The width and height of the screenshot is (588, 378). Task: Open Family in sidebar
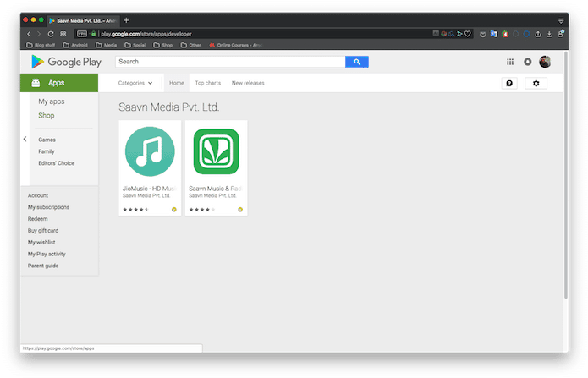click(47, 151)
